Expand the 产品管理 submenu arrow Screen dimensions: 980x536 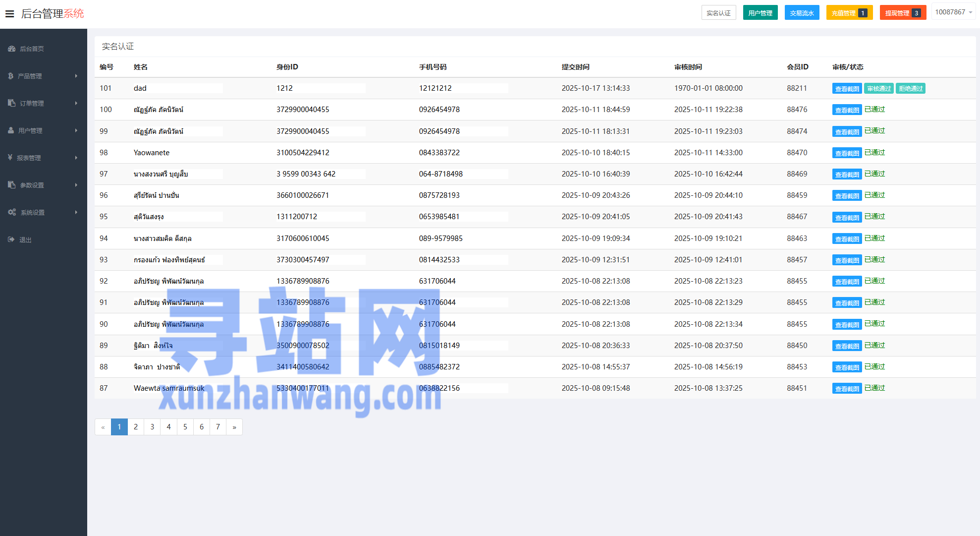(76, 76)
